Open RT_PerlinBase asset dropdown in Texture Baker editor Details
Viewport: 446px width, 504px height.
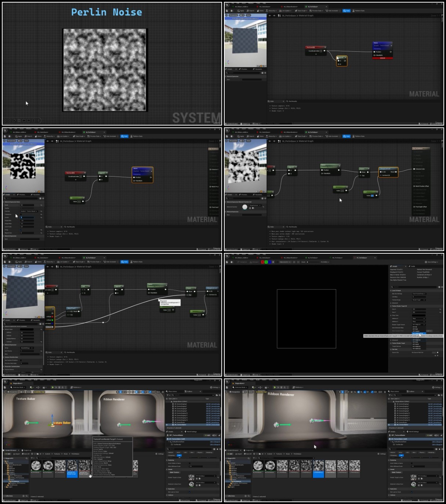click(206, 476)
